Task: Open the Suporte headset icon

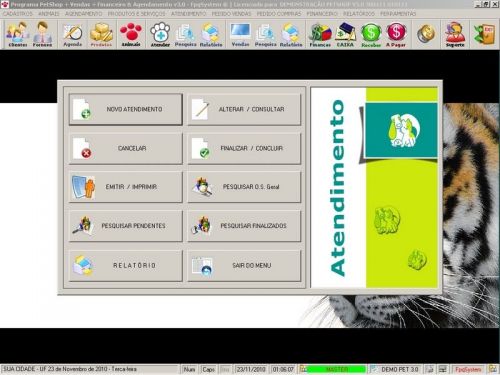Action: point(455,34)
